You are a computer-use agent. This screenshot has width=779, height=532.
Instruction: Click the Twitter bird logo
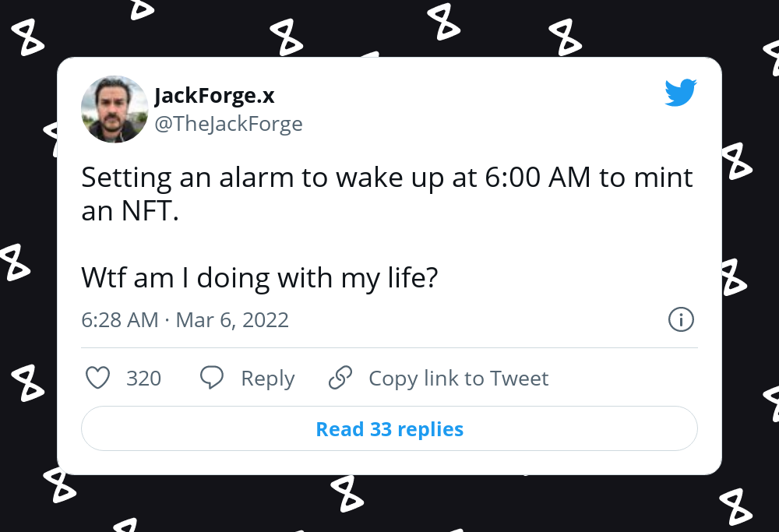[x=681, y=93]
